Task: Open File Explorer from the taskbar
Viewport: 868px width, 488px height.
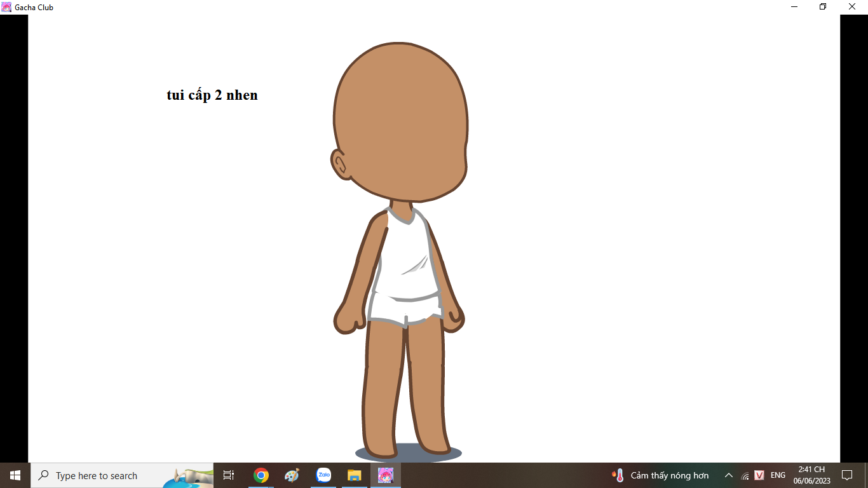Action: pyautogui.click(x=354, y=475)
